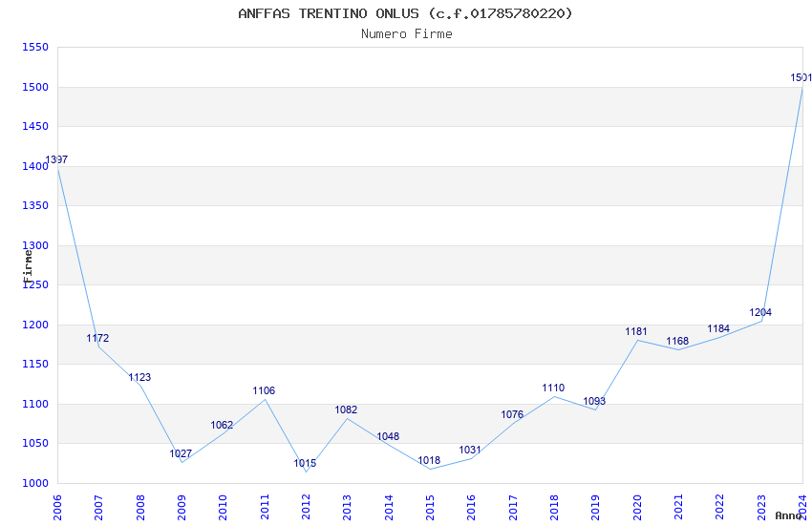
Task: Click the data label 1076
Action: pyautogui.click(x=512, y=415)
